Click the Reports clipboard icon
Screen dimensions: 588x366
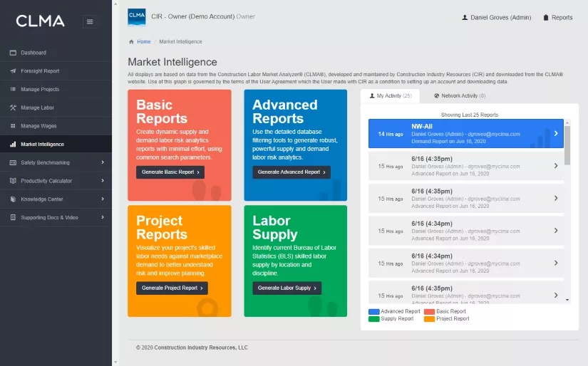(x=546, y=17)
